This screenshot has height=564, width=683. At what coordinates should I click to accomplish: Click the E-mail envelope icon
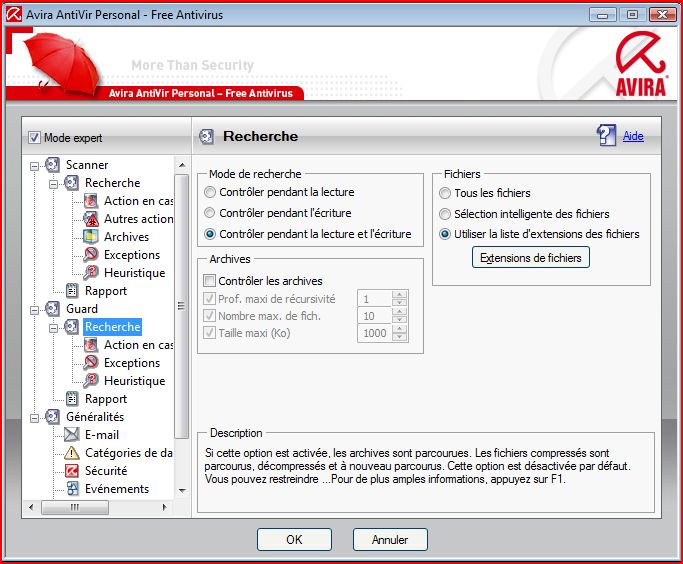[71, 435]
